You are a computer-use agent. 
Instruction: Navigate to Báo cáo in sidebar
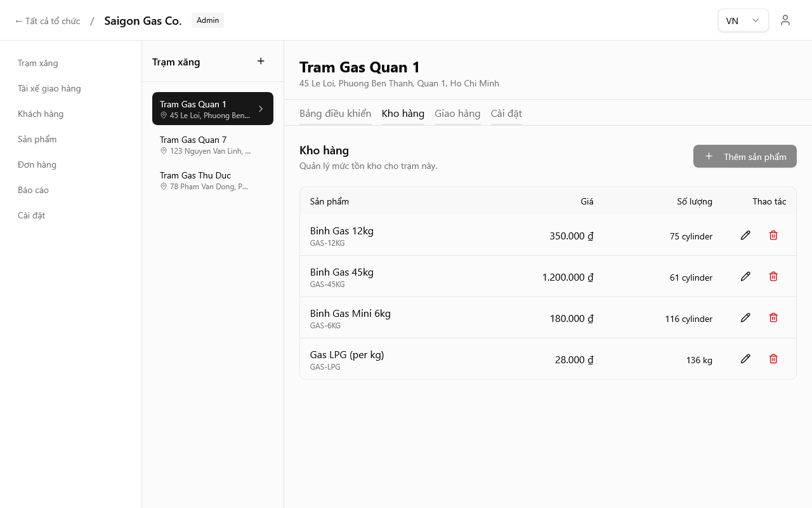pyautogui.click(x=33, y=190)
